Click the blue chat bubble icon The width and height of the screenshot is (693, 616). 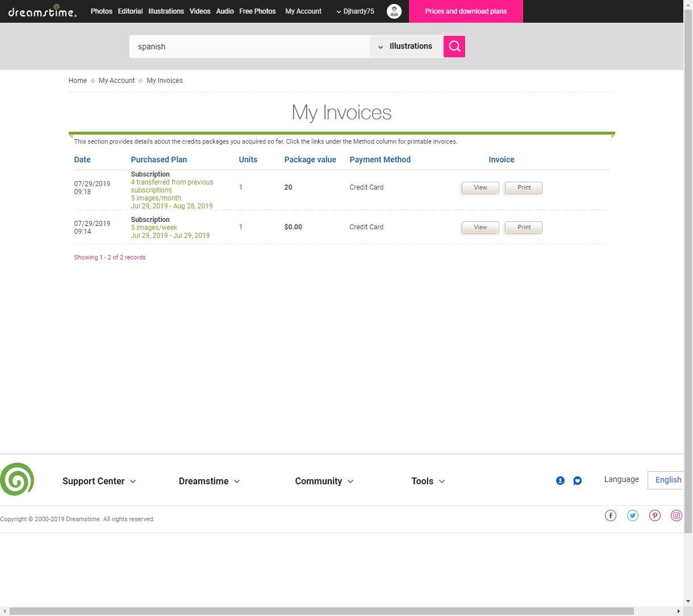577,481
